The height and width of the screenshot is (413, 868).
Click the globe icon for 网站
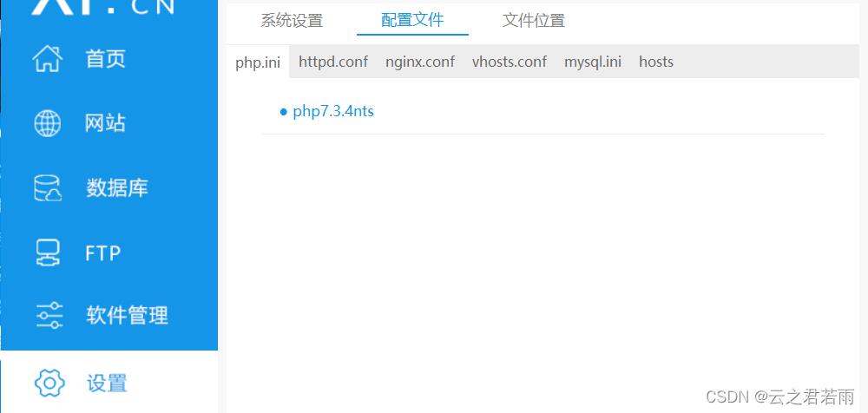(48, 123)
